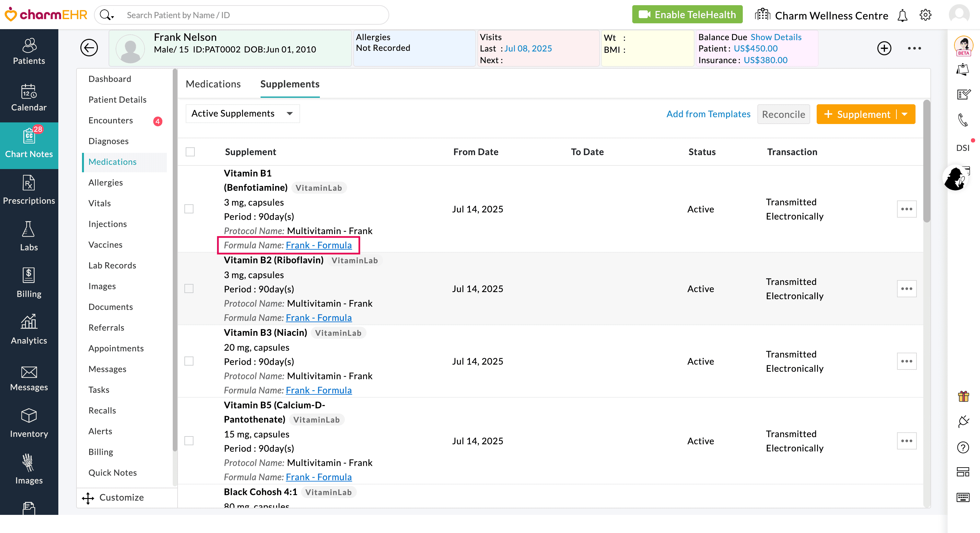Switch to the Medications tab
980x533 pixels.
pos(213,84)
